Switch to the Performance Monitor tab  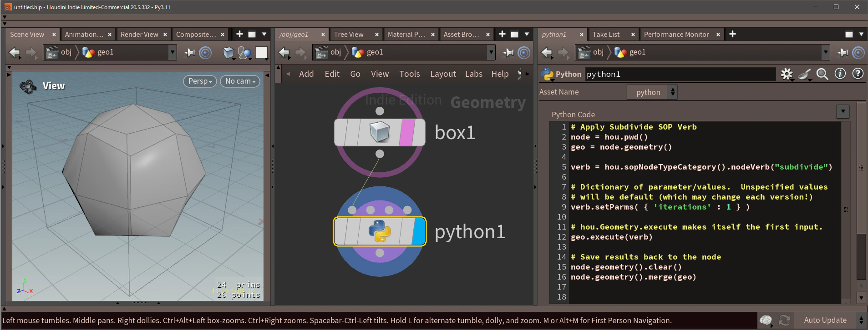676,35
